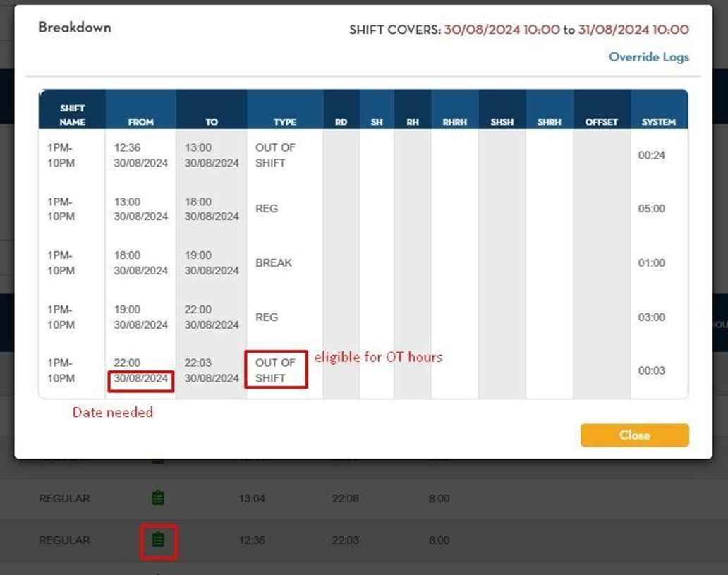Click REGULAR label in background 12:36 row

click(x=64, y=540)
